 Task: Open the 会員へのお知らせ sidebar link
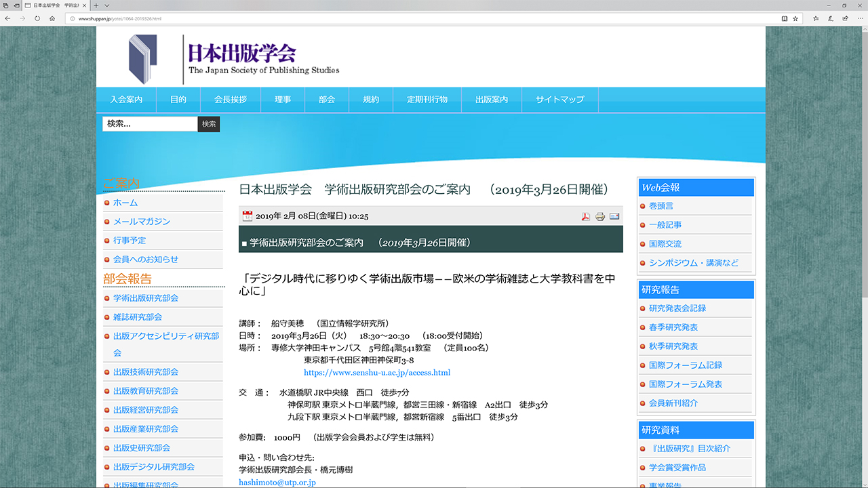point(146,260)
